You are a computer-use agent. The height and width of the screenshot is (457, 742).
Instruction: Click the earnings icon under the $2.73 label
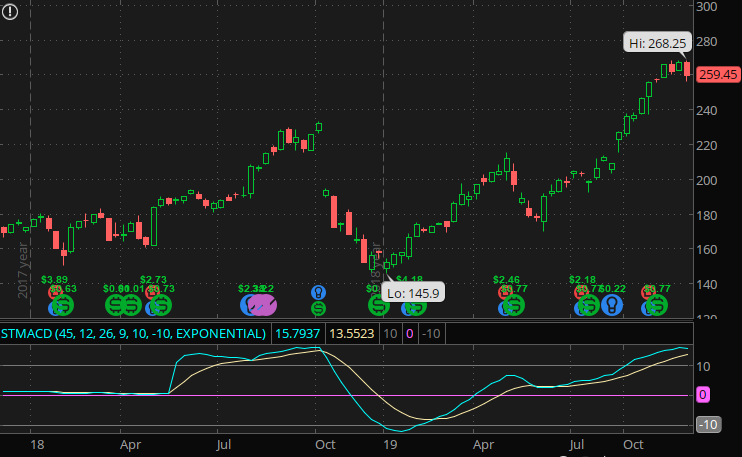coord(153,293)
